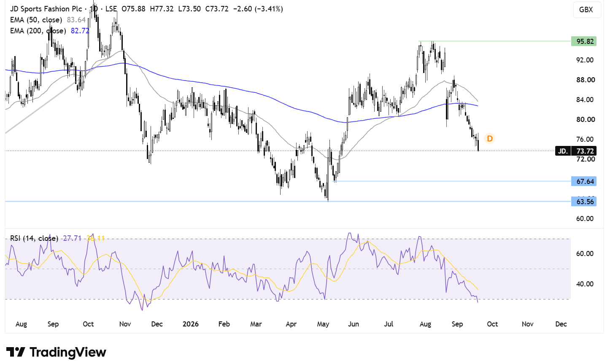
Task: Click the EMA 200 value 82.72
Action: pos(80,31)
